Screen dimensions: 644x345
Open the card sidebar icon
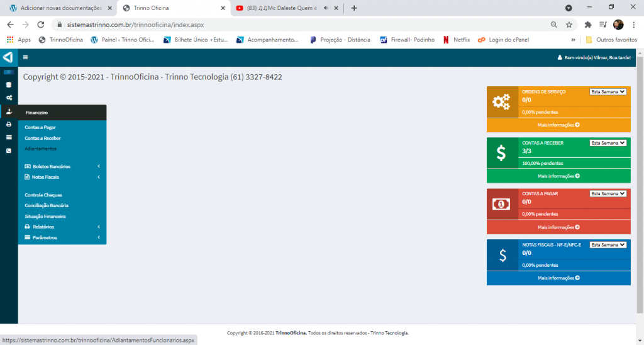9,137
